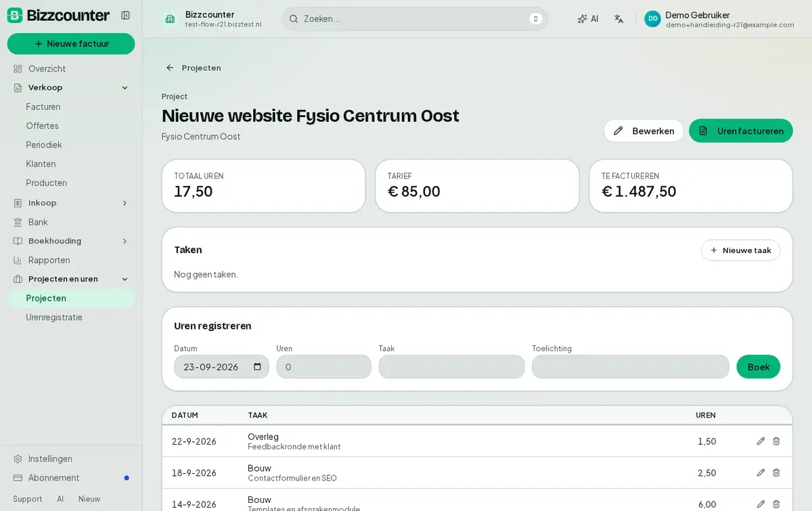The width and height of the screenshot is (812, 511).
Task: Click the Boek button
Action: tap(758, 367)
